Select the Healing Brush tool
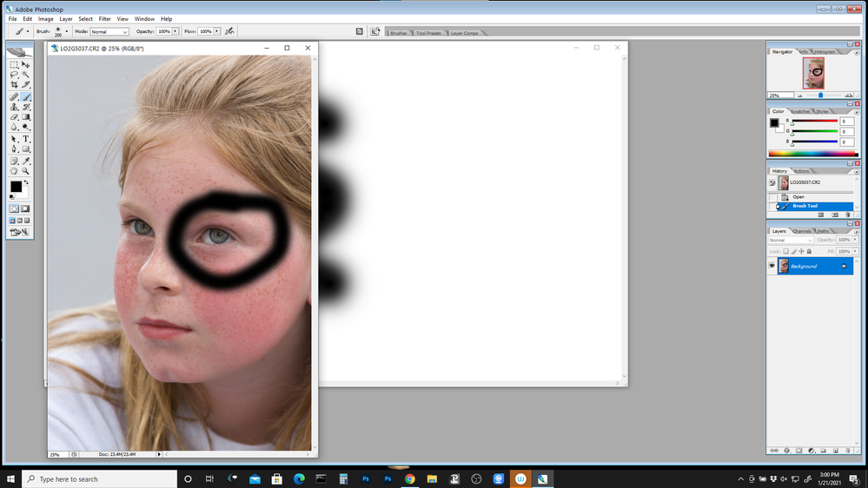868x488 pixels. tap(14, 97)
